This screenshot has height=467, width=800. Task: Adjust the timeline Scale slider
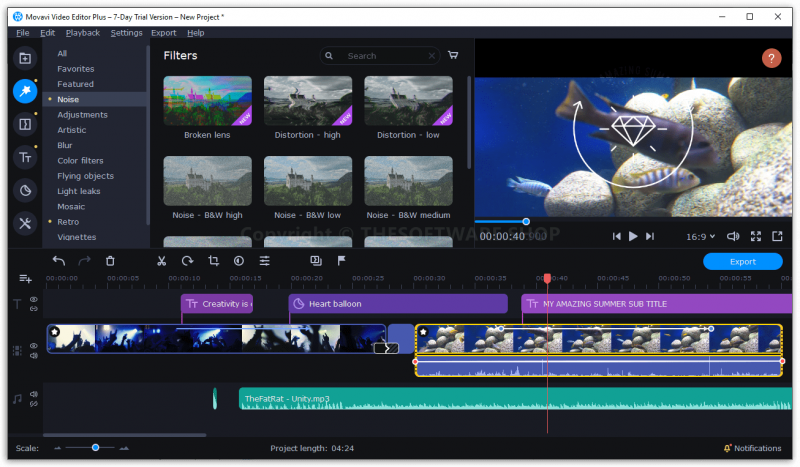tap(95, 448)
